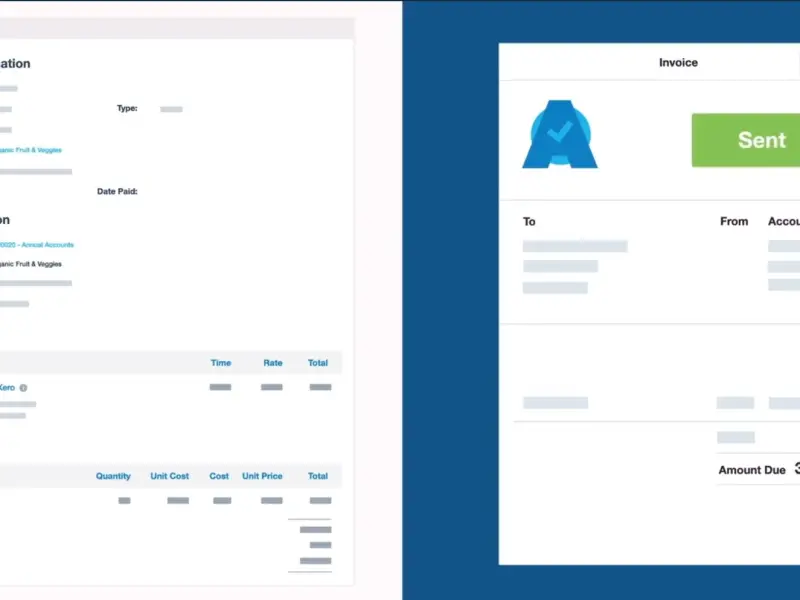Click the To recipient heading

pyautogui.click(x=529, y=222)
